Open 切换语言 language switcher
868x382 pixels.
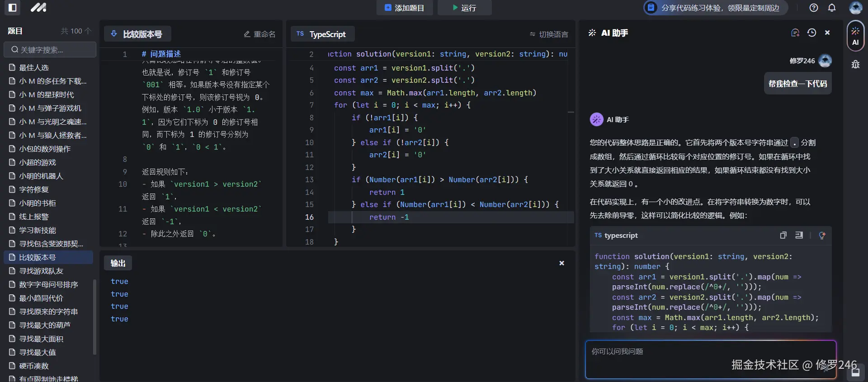click(x=549, y=34)
